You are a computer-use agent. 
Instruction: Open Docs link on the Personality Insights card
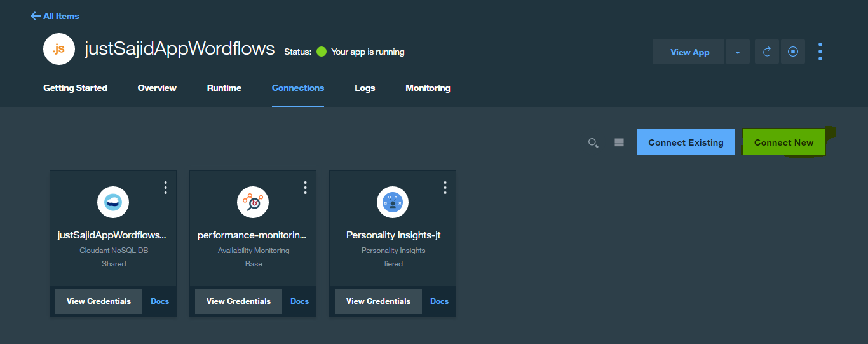coord(439,301)
